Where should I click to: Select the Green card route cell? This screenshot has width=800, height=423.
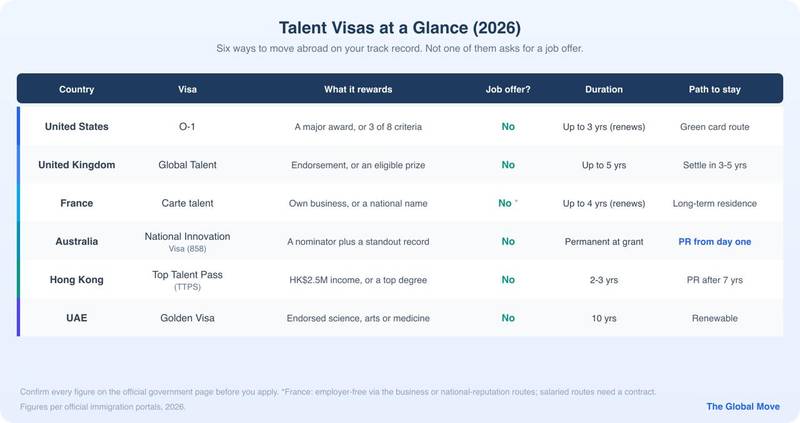(x=714, y=127)
